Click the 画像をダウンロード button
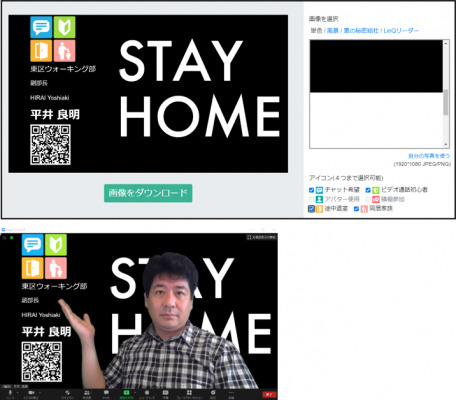 (148, 193)
